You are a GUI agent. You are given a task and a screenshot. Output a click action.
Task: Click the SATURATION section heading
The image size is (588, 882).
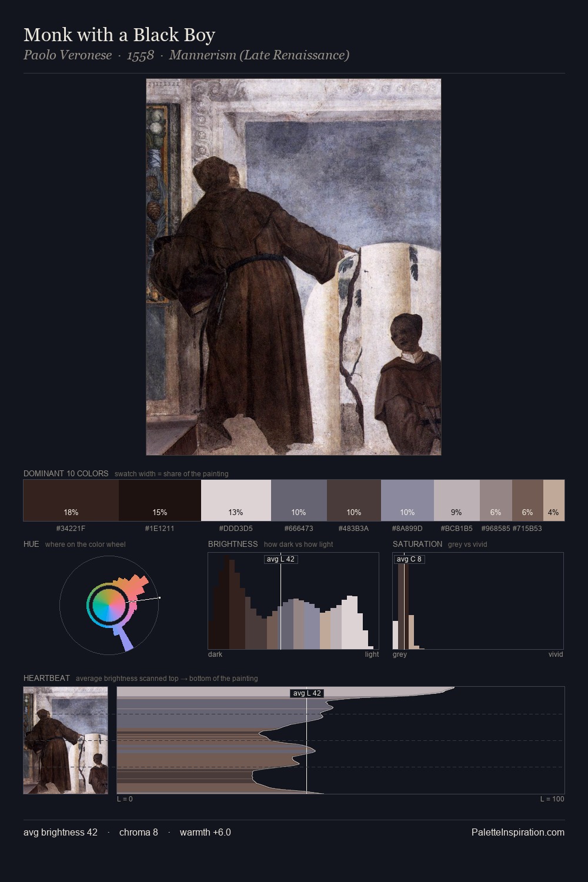point(417,544)
